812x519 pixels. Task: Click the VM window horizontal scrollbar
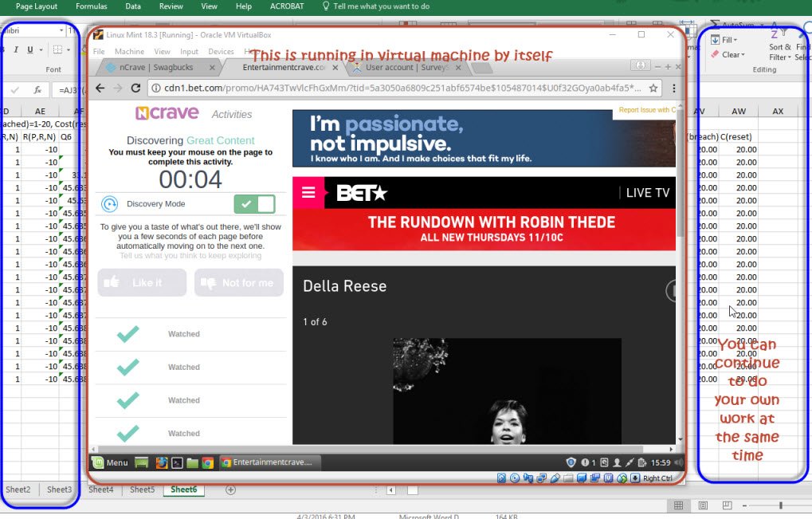(x=371, y=449)
